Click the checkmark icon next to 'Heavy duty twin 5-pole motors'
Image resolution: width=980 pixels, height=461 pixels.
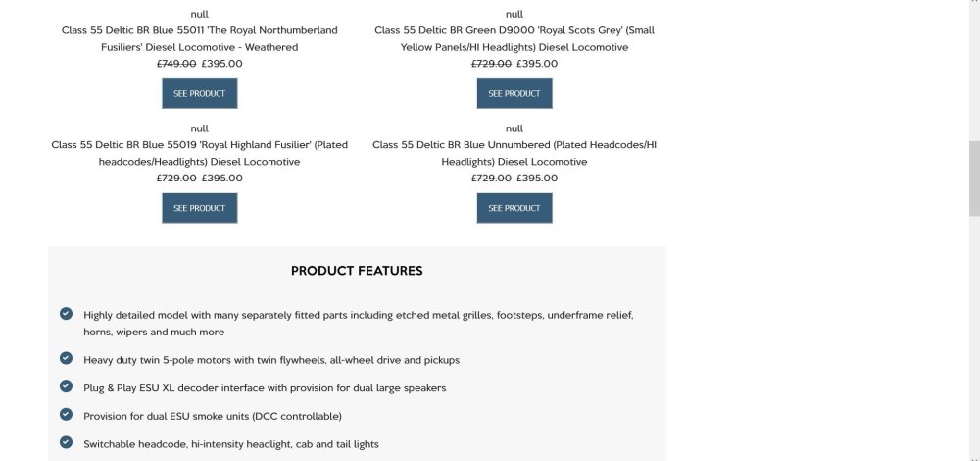66,358
